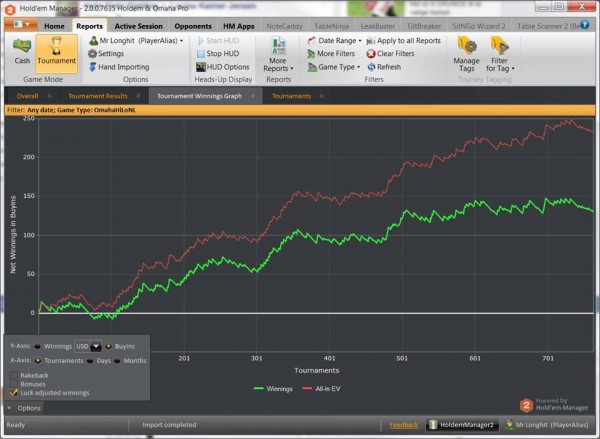Viewport: 600px width, 439px height.
Task: Open the Table Scanner 2 tab
Action: tap(548, 26)
